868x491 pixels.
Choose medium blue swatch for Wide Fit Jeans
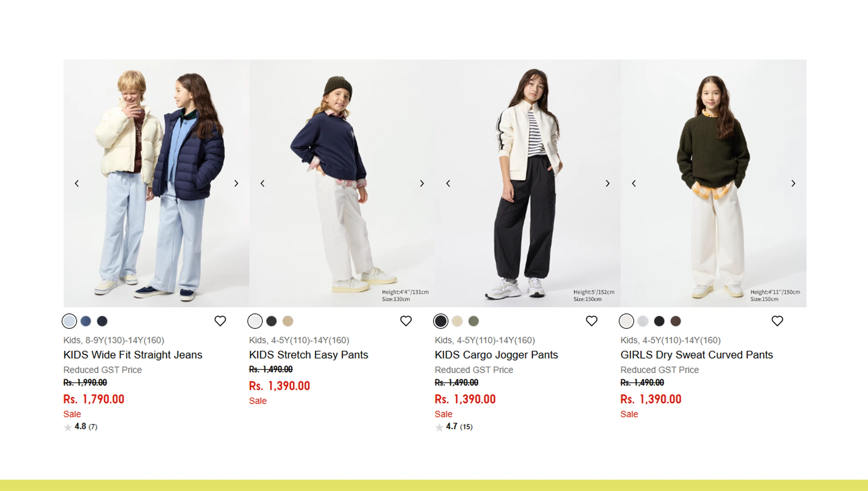tap(86, 321)
